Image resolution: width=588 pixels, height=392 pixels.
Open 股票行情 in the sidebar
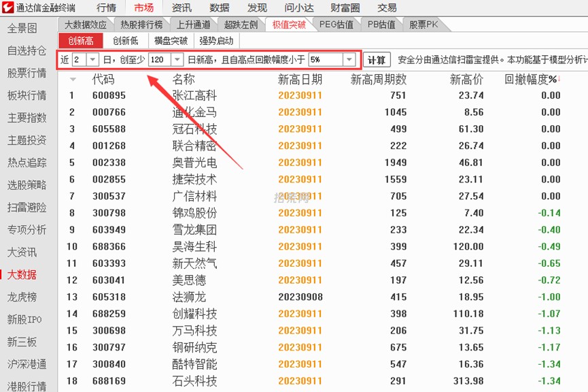point(27,73)
